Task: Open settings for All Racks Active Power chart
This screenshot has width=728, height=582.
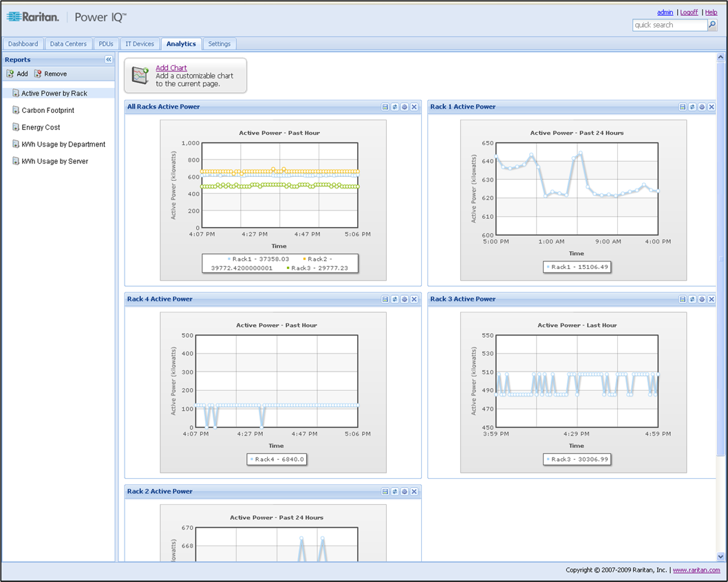Action: (405, 107)
